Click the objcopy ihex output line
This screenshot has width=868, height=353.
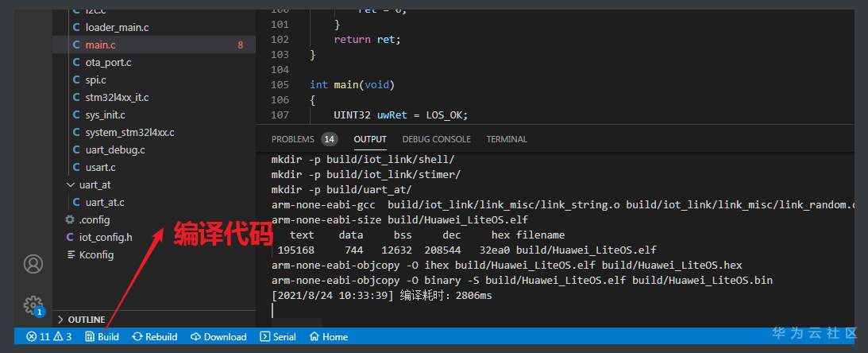coord(507,265)
